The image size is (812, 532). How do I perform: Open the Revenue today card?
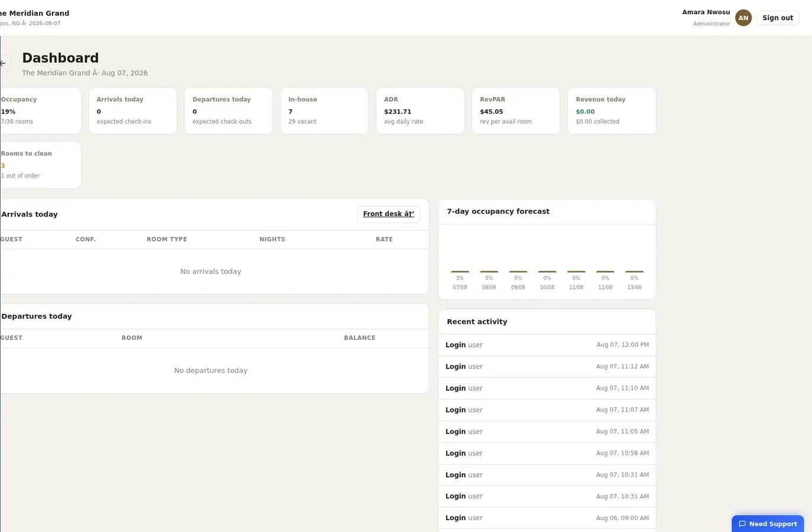coord(611,111)
